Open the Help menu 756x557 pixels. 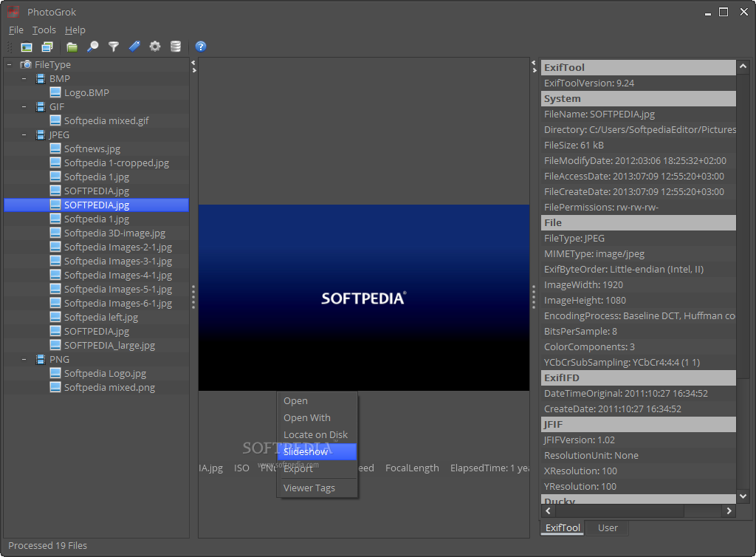(75, 30)
